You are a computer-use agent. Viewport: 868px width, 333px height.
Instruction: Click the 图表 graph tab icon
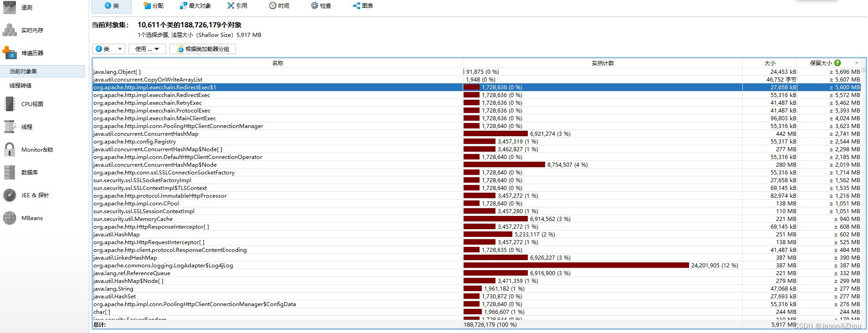point(356,5)
